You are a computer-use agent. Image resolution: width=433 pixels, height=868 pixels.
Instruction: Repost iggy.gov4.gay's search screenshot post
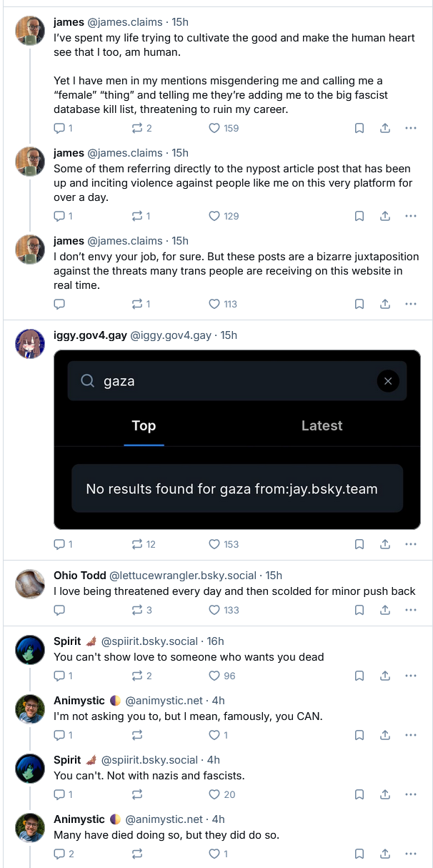(137, 544)
